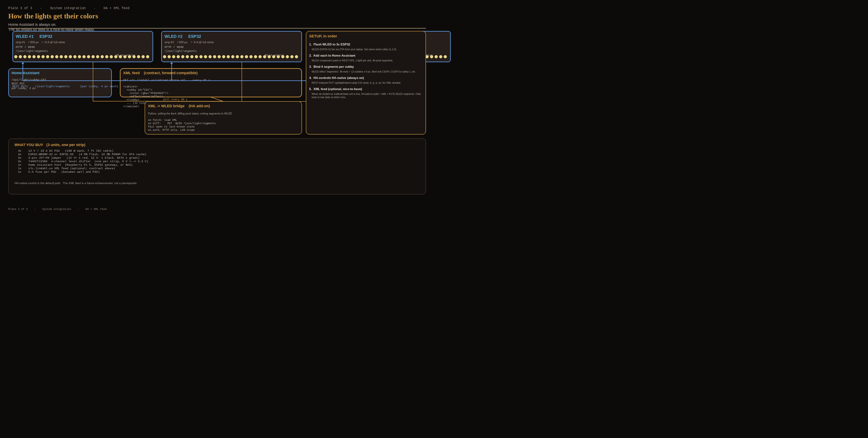
Task: Click the italic note "HA-native control is the default path"
Action: click(76, 183)
